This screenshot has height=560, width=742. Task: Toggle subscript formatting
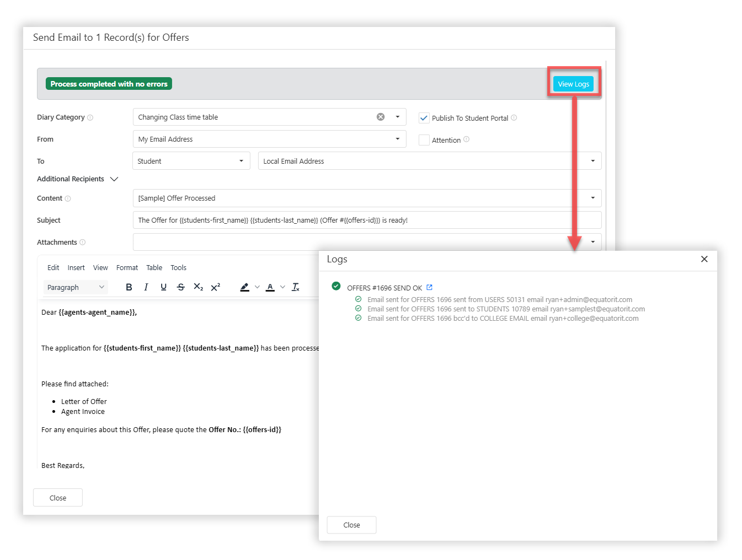[x=198, y=287]
